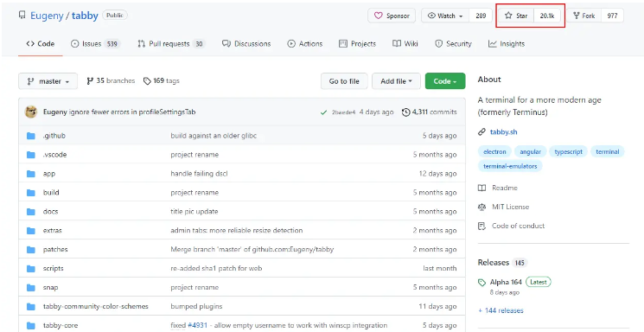The height and width of the screenshot is (332, 644).
Task: Click the folder icon beside docs
Action: point(31,212)
